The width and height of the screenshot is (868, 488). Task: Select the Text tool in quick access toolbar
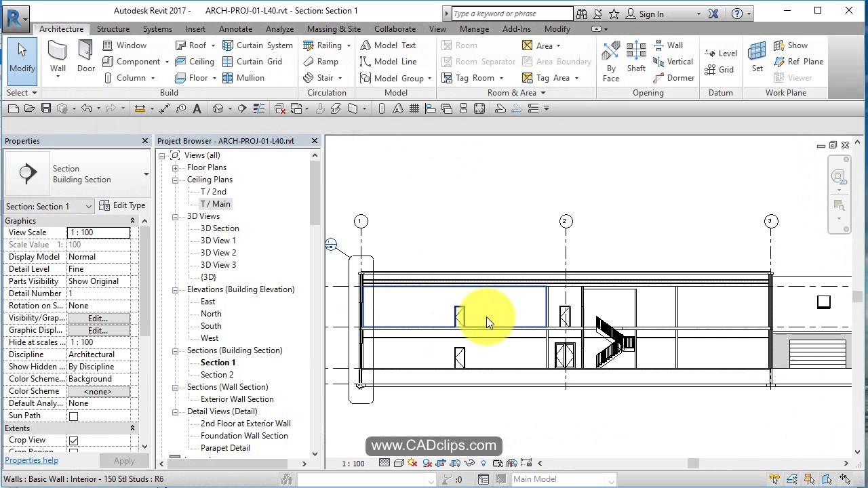click(x=197, y=108)
